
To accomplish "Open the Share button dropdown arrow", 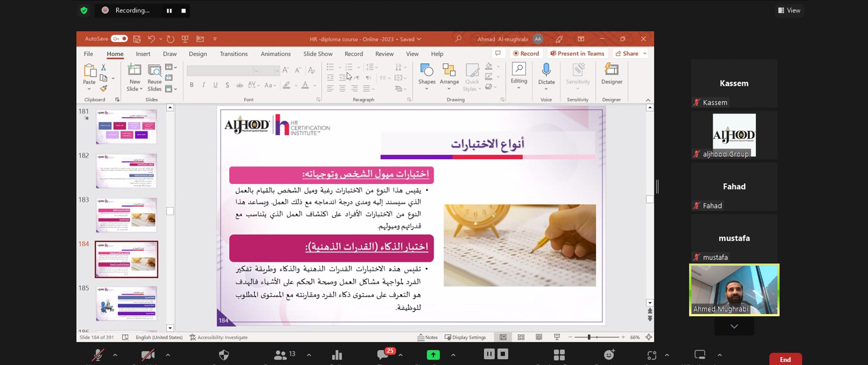I will click(645, 54).
